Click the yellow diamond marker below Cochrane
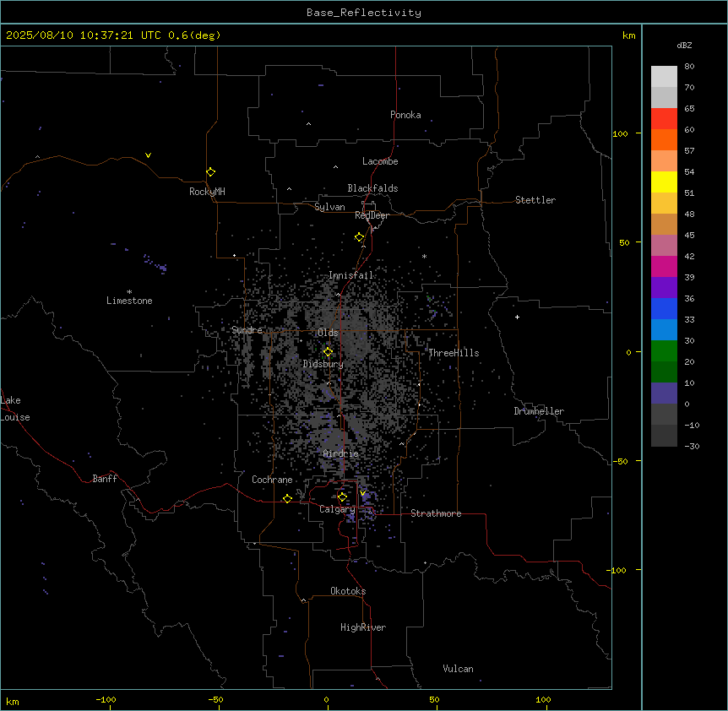The width and height of the screenshot is (728, 711). pyautogui.click(x=287, y=498)
